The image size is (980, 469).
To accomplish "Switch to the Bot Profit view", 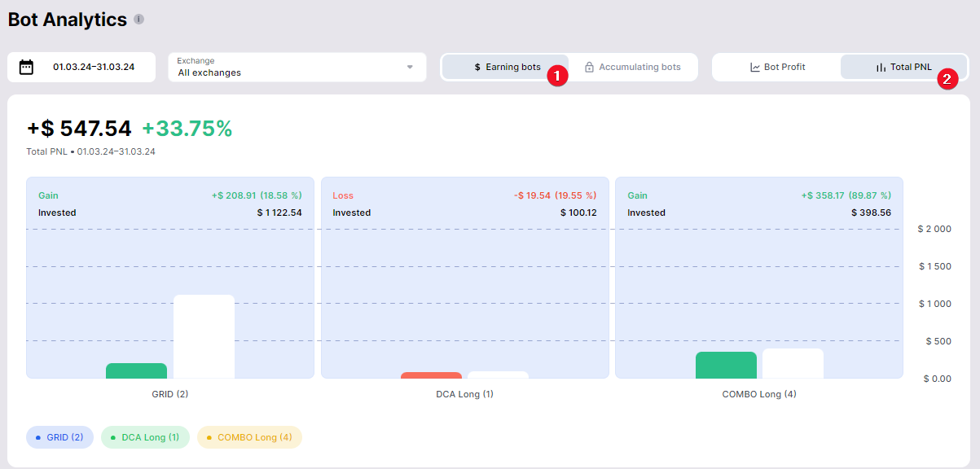I will [x=776, y=67].
